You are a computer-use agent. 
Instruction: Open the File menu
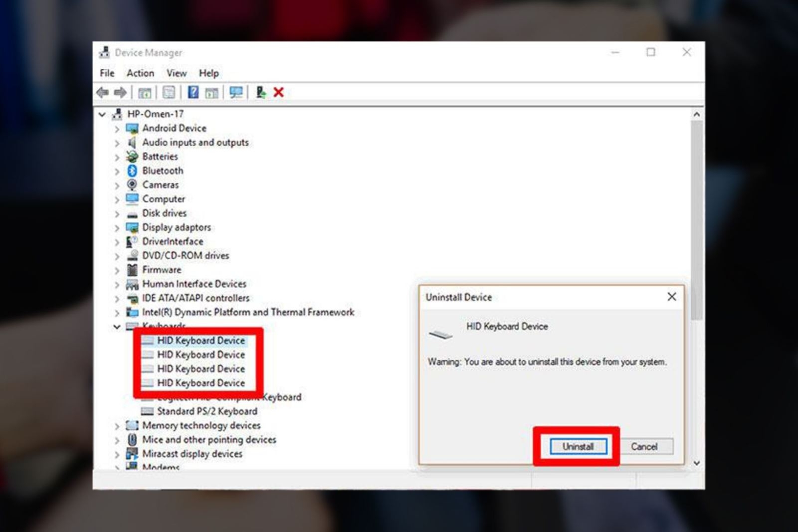pyautogui.click(x=107, y=73)
